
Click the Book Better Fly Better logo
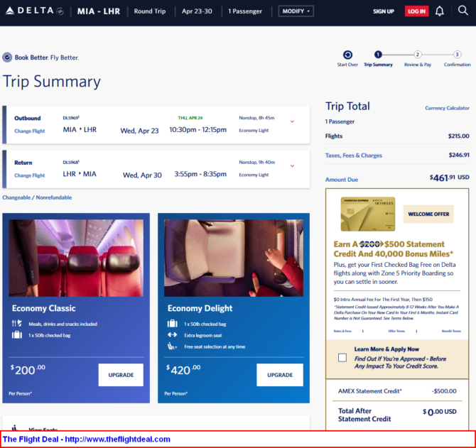click(x=40, y=58)
